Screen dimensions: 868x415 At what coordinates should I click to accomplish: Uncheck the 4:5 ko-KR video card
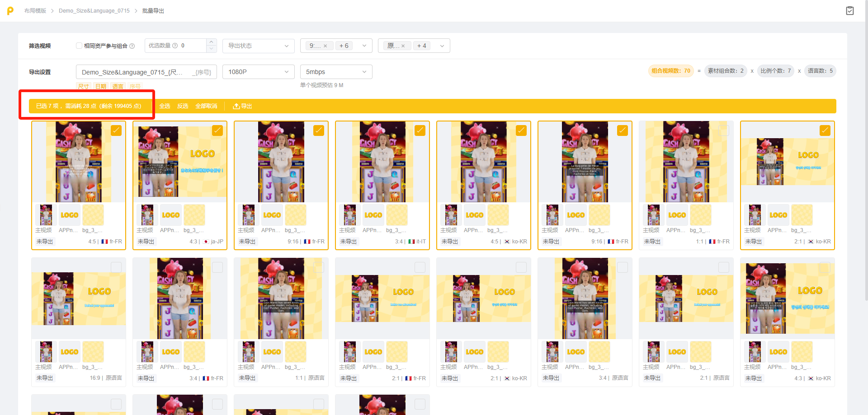tap(521, 131)
